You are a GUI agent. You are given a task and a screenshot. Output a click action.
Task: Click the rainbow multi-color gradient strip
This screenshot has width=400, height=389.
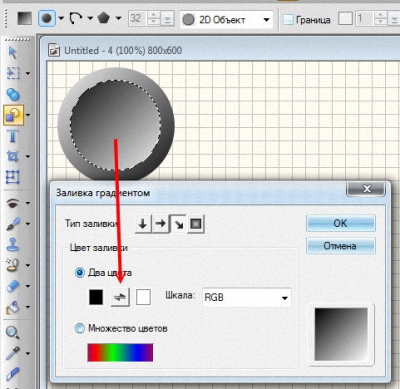(120, 353)
